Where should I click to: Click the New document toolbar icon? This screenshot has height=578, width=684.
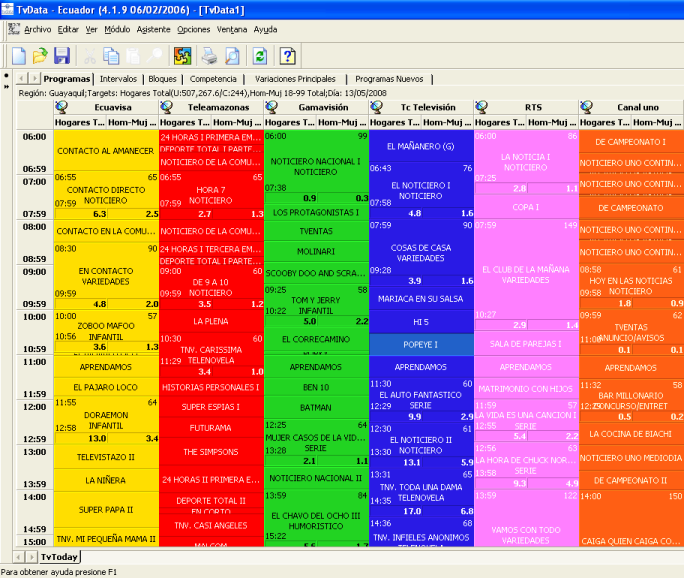pos(19,56)
